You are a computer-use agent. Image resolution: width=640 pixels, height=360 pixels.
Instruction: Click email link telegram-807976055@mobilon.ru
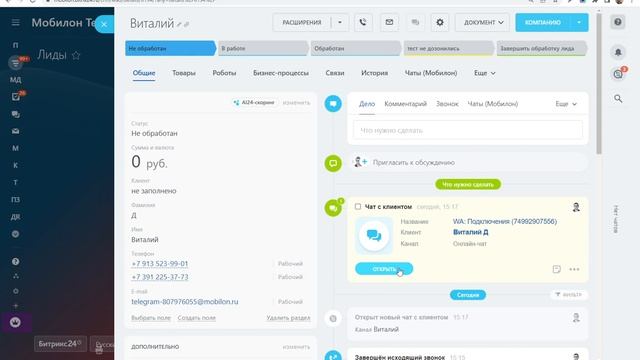[x=184, y=302]
